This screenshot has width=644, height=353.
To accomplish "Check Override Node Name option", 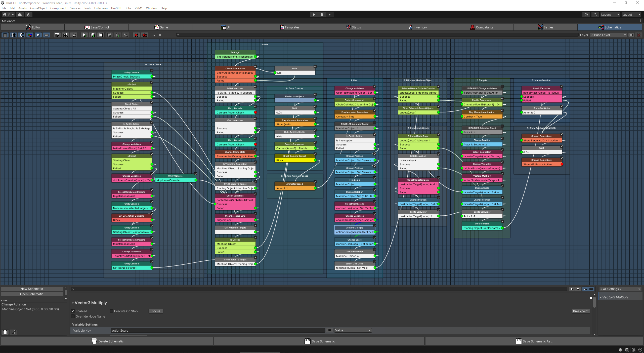I will [73, 316].
